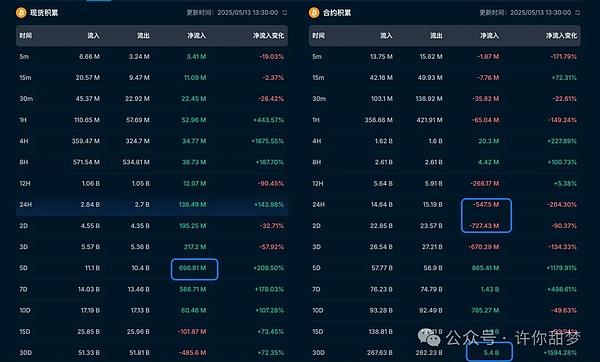Select the 30D row label in 现货积累
This screenshot has height=362, width=600.
[26, 353]
